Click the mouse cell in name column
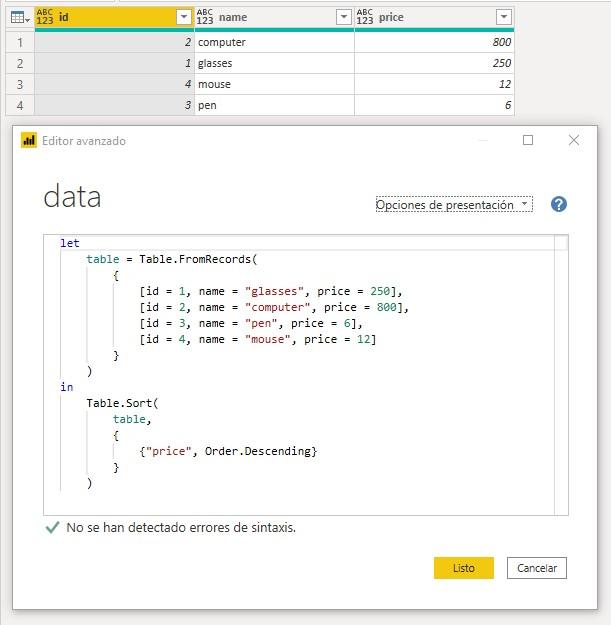611x625 pixels. [x=274, y=85]
